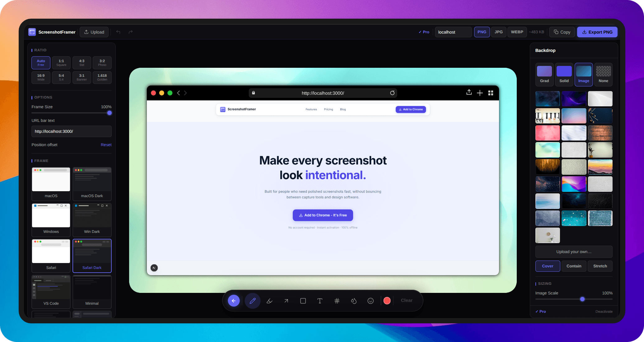This screenshot has height=342, width=644.
Task: Click the URL bar text input field
Action: point(72,132)
